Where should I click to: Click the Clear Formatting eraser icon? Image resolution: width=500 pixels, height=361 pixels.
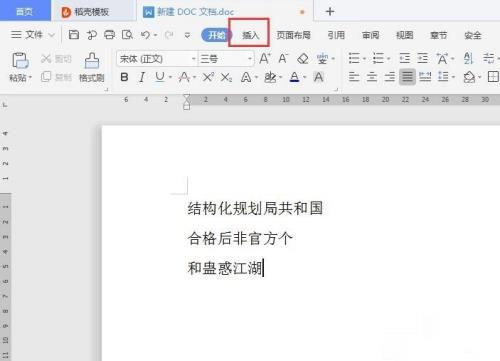303,59
